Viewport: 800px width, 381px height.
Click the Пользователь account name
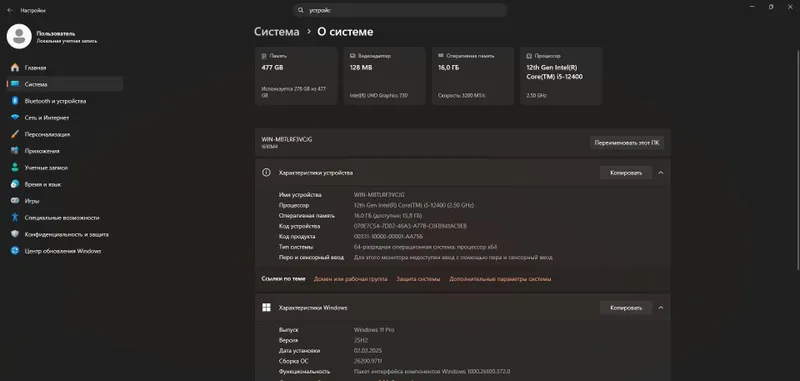[x=56, y=33]
